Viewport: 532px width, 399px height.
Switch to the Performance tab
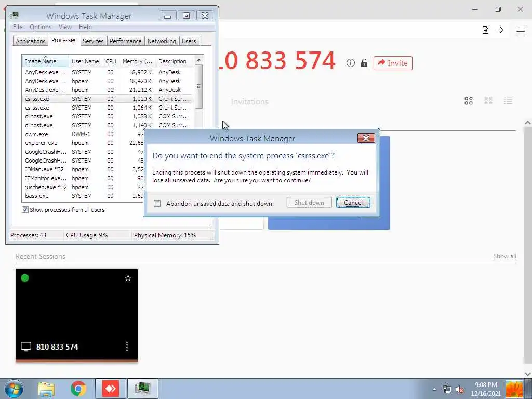click(x=126, y=41)
